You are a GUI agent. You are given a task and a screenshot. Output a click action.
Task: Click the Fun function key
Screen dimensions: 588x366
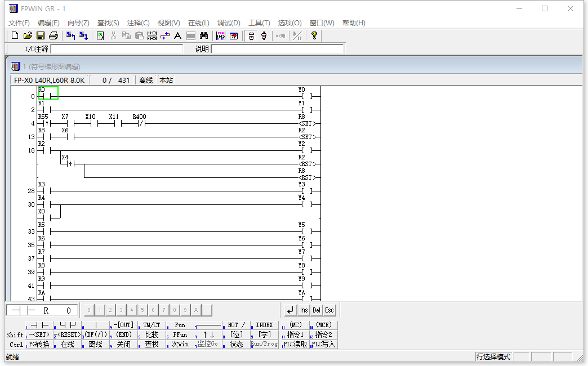180,325
